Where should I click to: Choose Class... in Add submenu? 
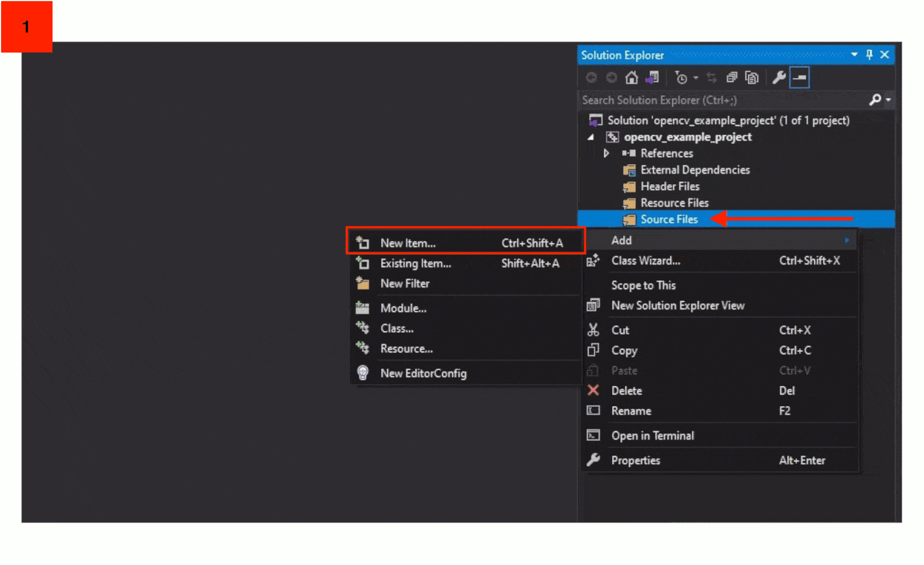465,328
